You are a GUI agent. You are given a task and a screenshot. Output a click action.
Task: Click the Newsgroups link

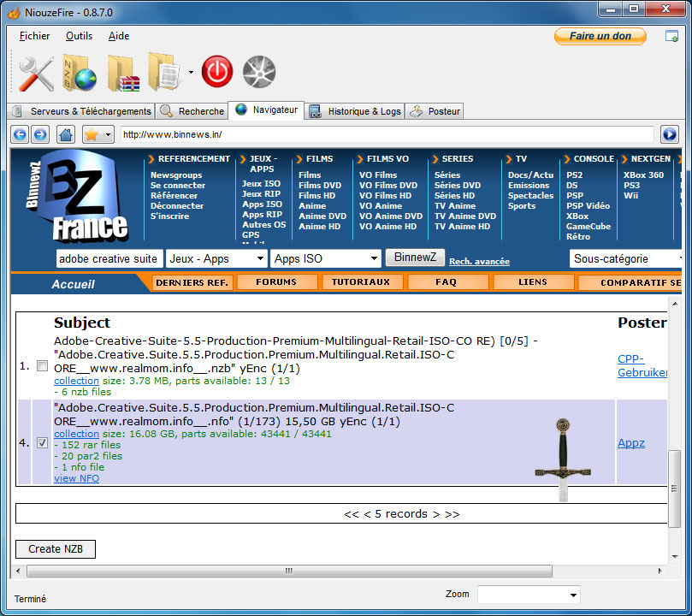176,175
